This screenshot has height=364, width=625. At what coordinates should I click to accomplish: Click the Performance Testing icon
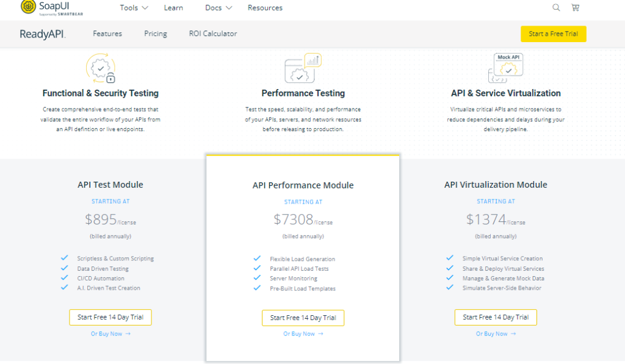303,68
